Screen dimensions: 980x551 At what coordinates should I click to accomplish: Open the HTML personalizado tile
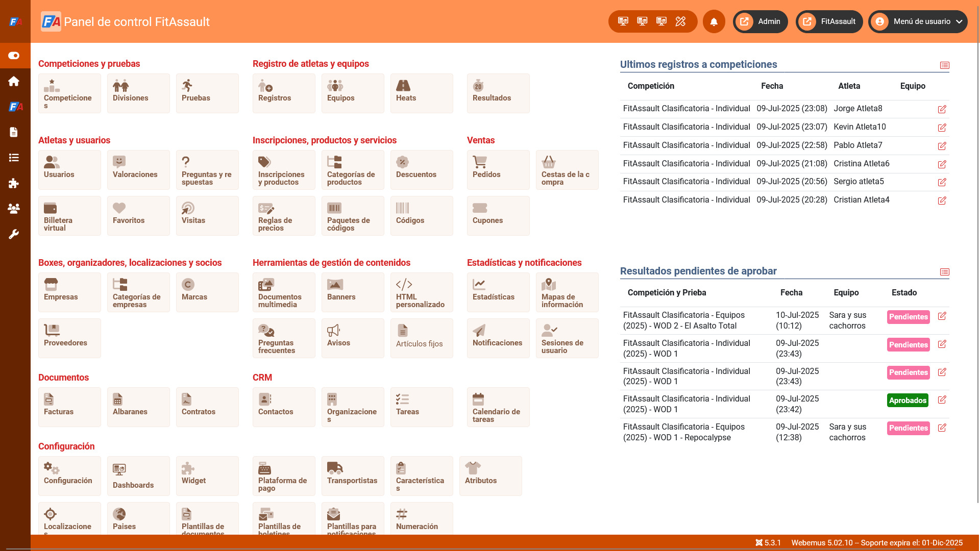coord(422,292)
